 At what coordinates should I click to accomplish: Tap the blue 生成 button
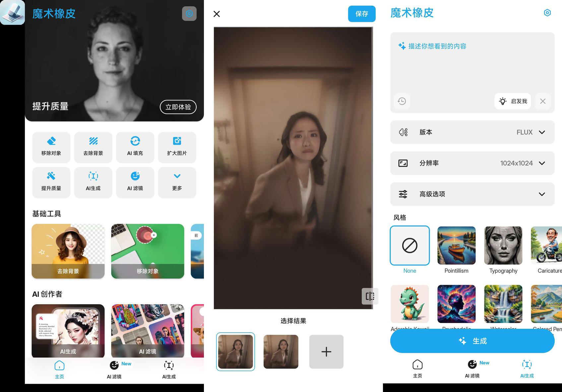pos(472,341)
